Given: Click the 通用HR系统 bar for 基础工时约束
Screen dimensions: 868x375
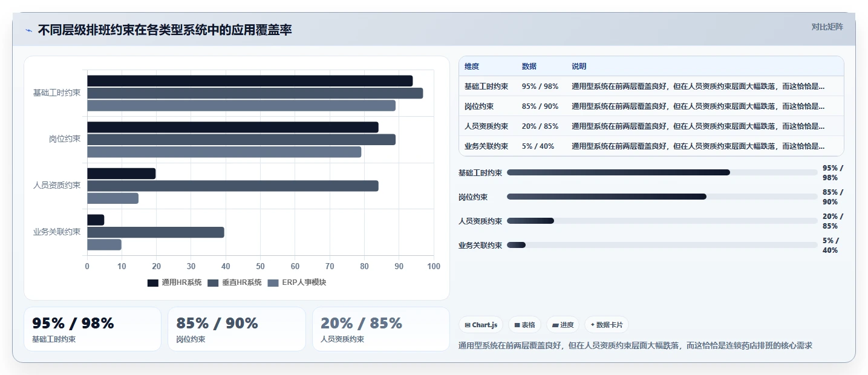Looking at the screenshot, I should (x=250, y=81).
